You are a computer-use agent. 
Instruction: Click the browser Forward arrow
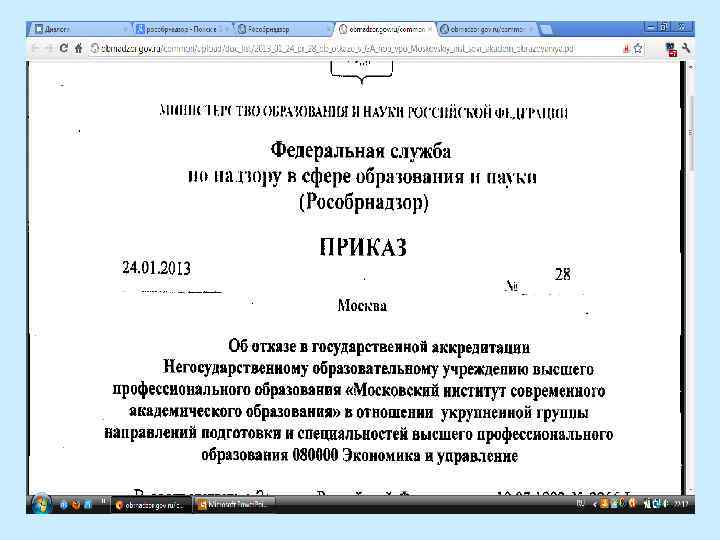[49, 48]
